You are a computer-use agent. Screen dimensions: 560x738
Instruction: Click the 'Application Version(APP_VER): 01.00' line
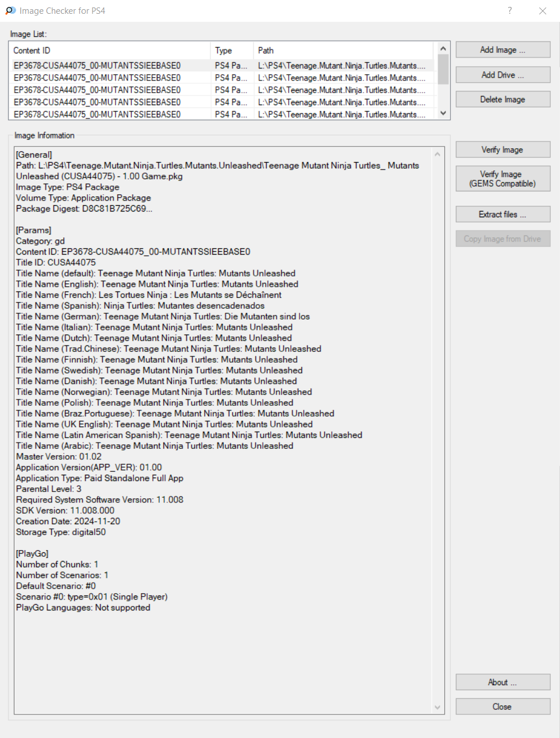(89, 467)
